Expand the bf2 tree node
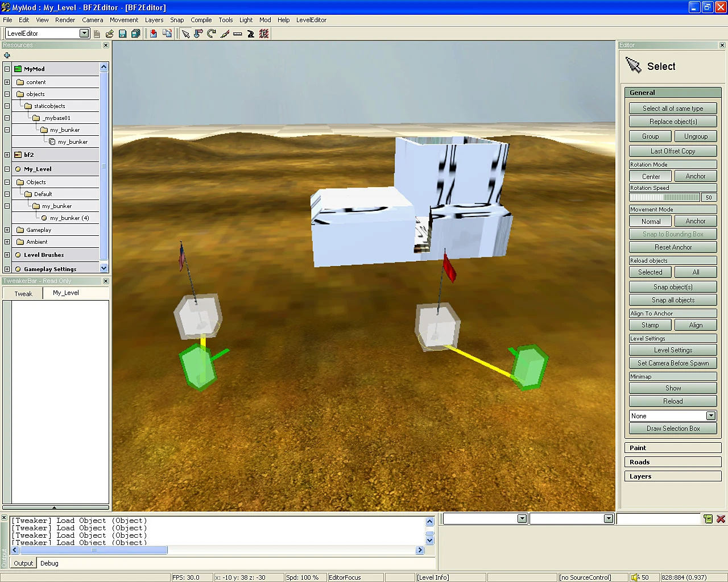The height and width of the screenshot is (582, 728). point(7,155)
